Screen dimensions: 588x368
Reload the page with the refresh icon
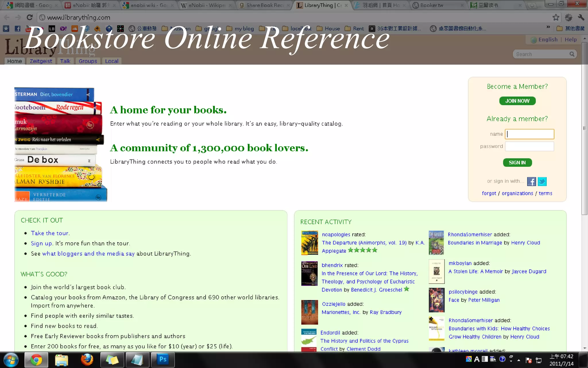click(30, 17)
